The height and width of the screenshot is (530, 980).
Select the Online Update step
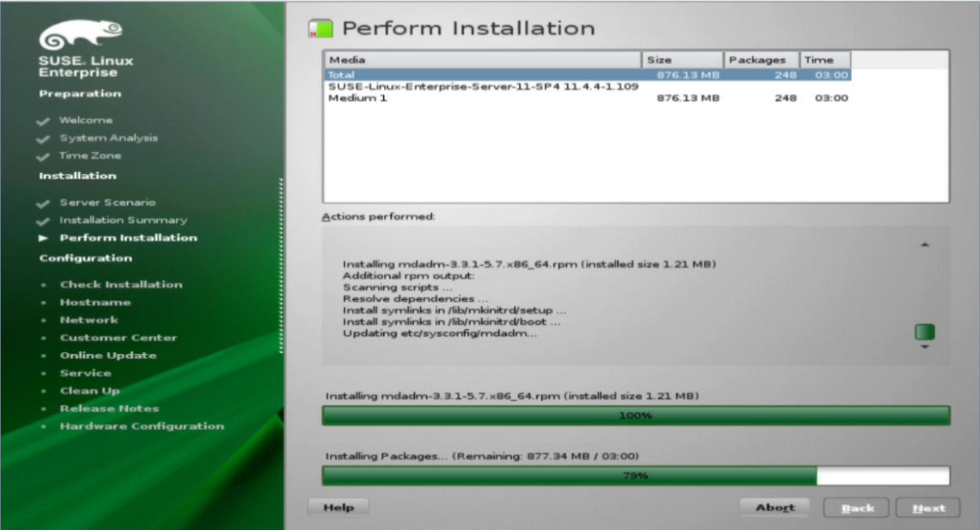[108, 356]
